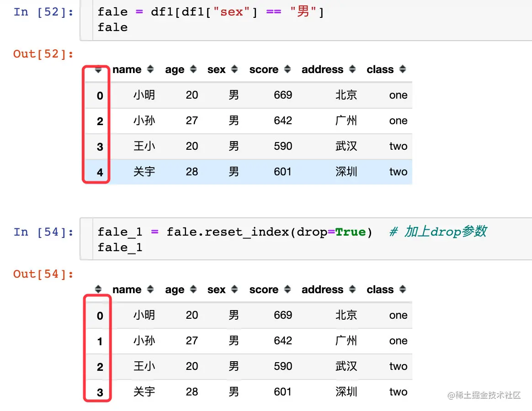532x411 pixels.
Task: Select cell 小孙 in Out[52] table
Action: (144, 121)
